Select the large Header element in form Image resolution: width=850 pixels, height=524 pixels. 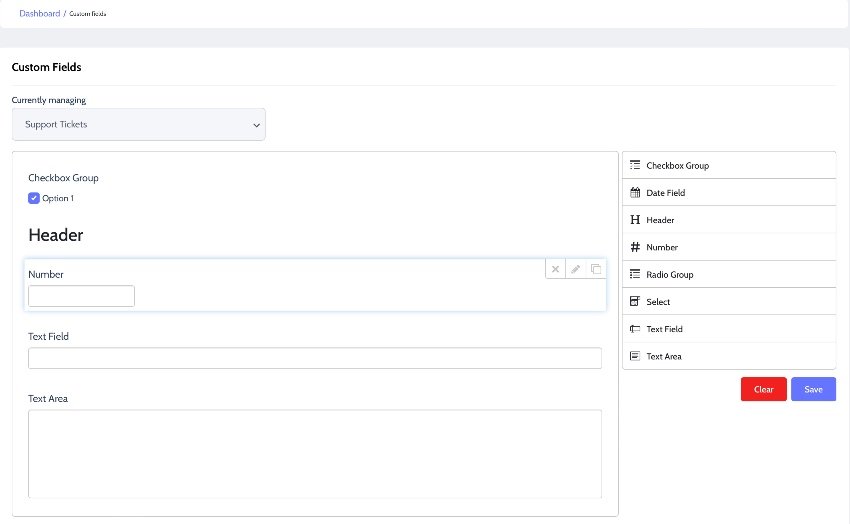(56, 235)
